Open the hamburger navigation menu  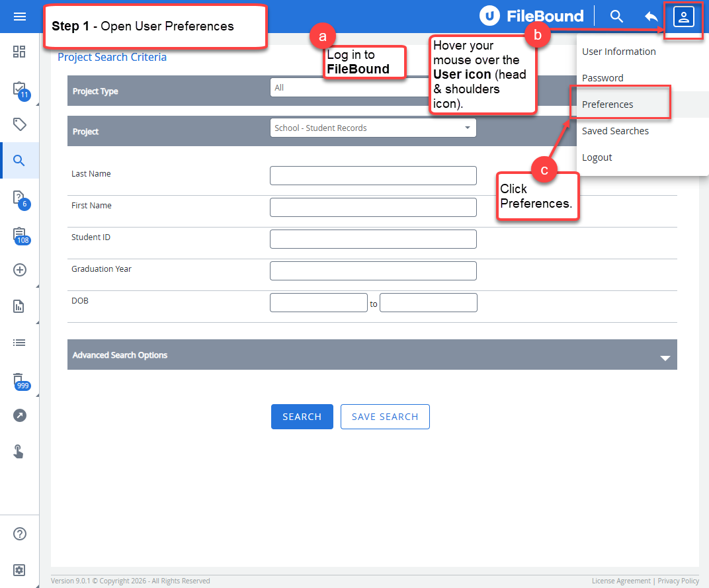pyautogui.click(x=19, y=17)
